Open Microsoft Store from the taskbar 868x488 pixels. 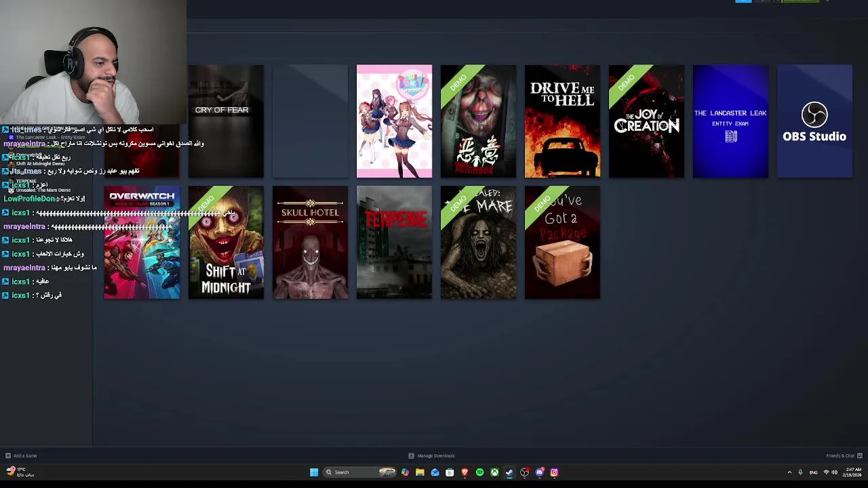pos(450,472)
